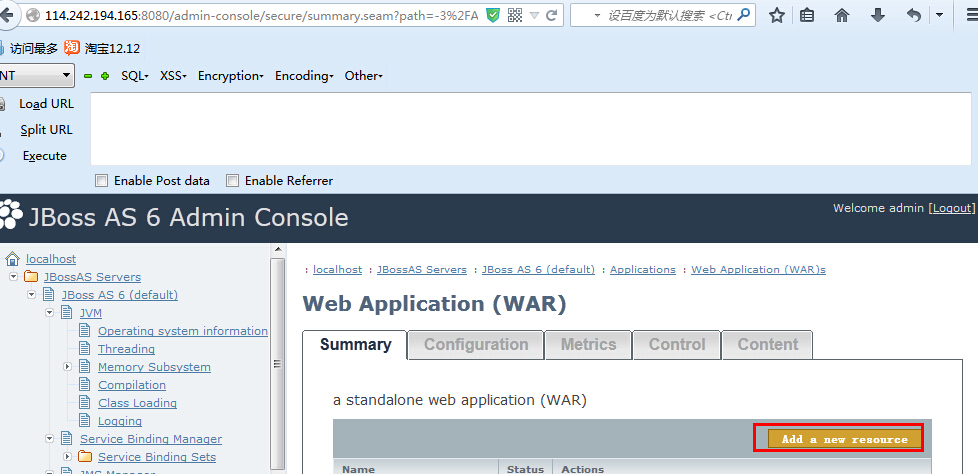The height and width of the screenshot is (474, 978).
Task: Open the address bar history dropdown arrow
Action: pyautogui.click(x=535, y=16)
